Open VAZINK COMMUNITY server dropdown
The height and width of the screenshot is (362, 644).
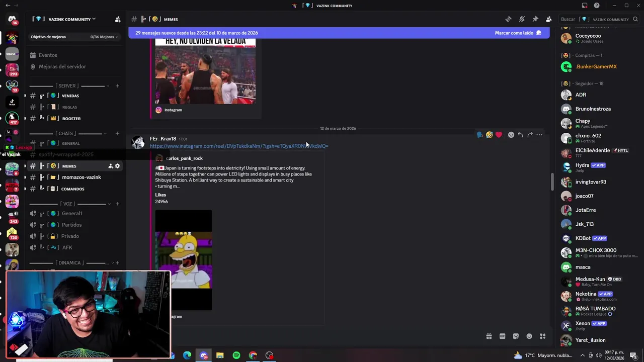click(x=64, y=19)
